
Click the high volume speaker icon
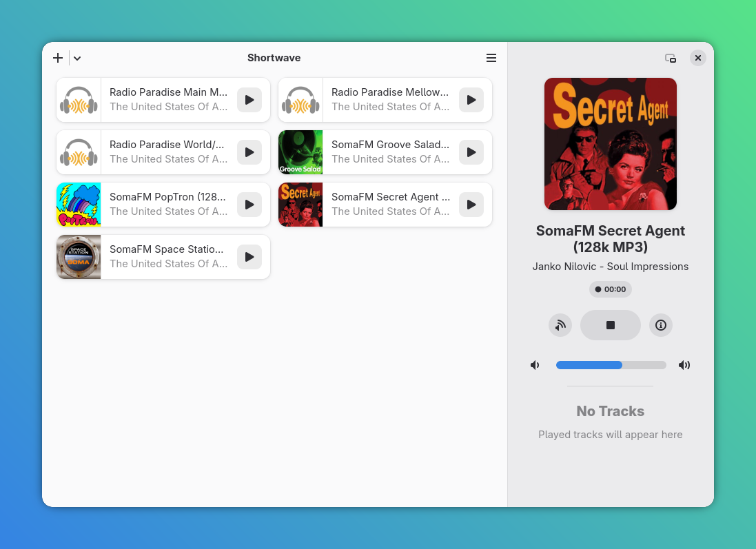point(684,365)
